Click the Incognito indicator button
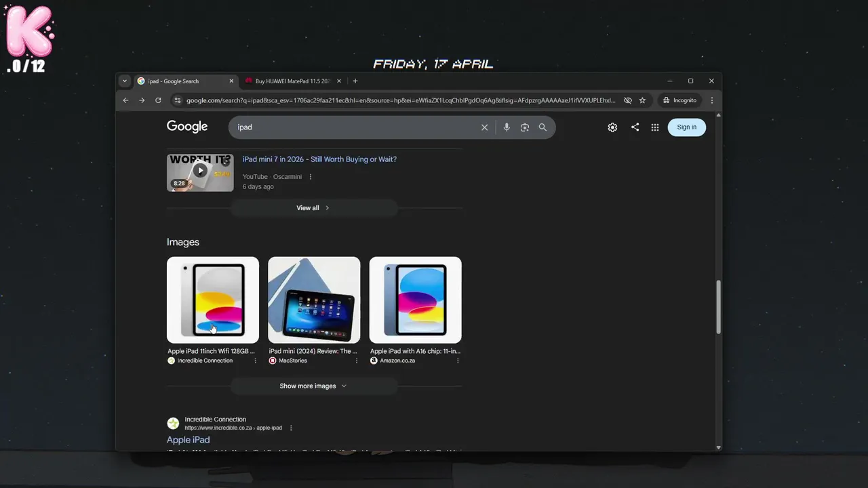Image resolution: width=868 pixels, height=488 pixels. coord(679,100)
